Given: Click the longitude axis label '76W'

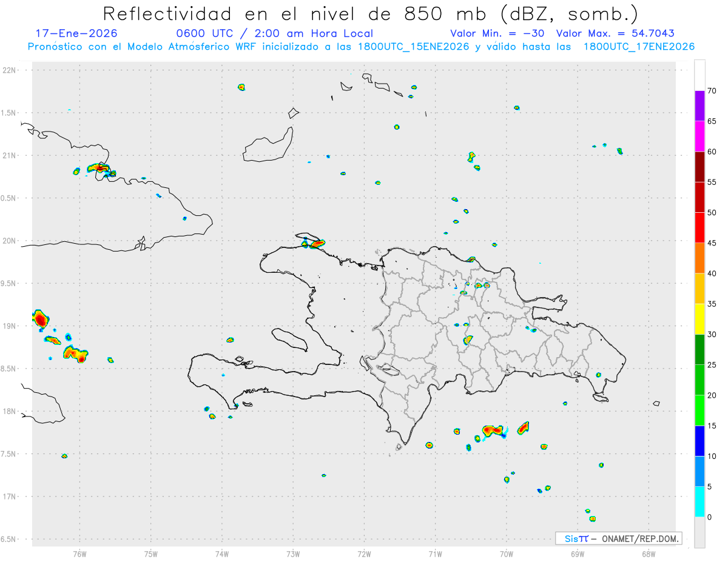Looking at the screenshot, I should pyautogui.click(x=79, y=554).
